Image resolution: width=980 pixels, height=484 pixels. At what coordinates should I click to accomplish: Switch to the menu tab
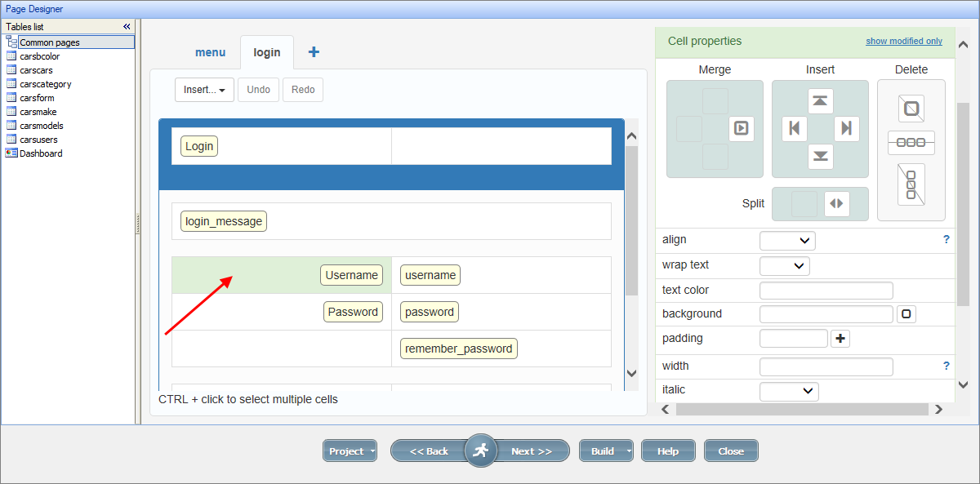(210, 52)
